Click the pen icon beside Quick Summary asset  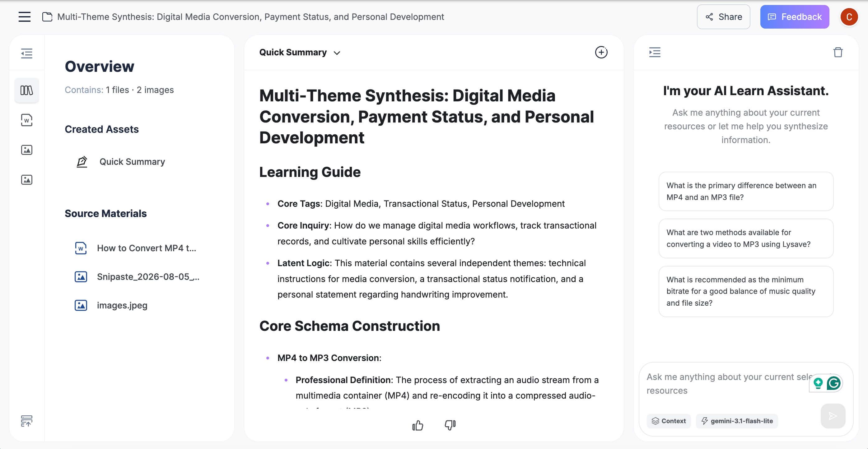pyautogui.click(x=82, y=162)
